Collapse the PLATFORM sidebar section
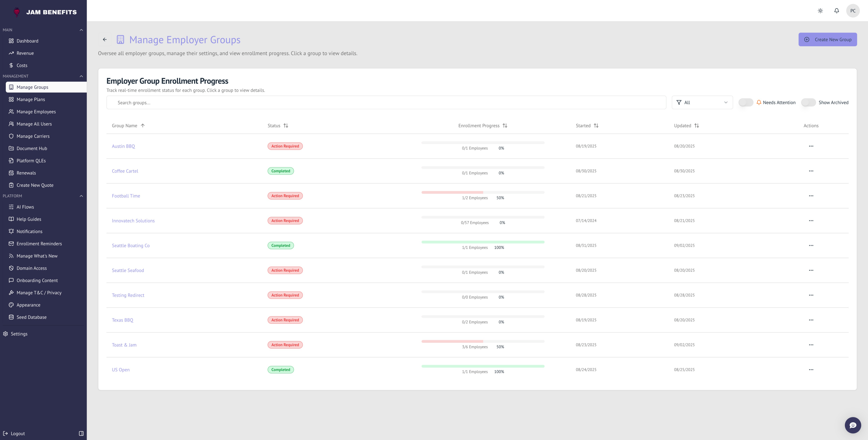The height and width of the screenshot is (440, 868). pos(81,196)
